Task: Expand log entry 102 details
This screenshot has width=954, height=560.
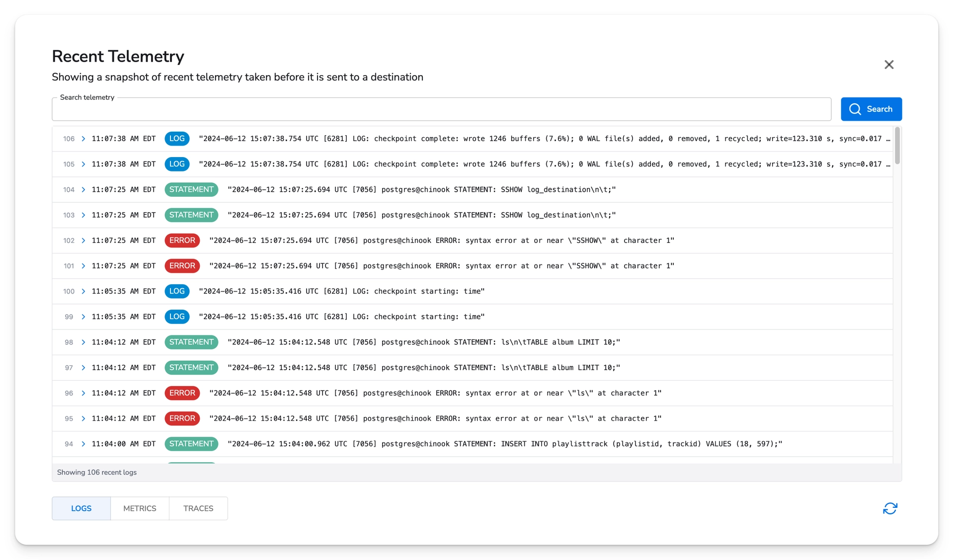Action: tap(83, 240)
